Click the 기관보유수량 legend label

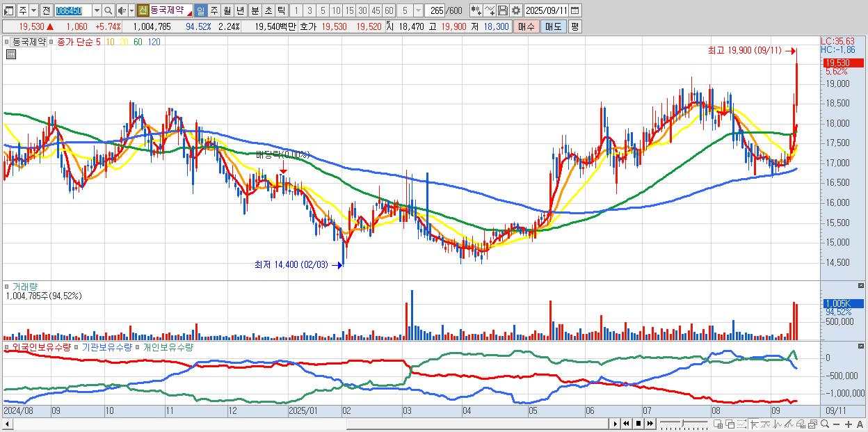(106, 346)
